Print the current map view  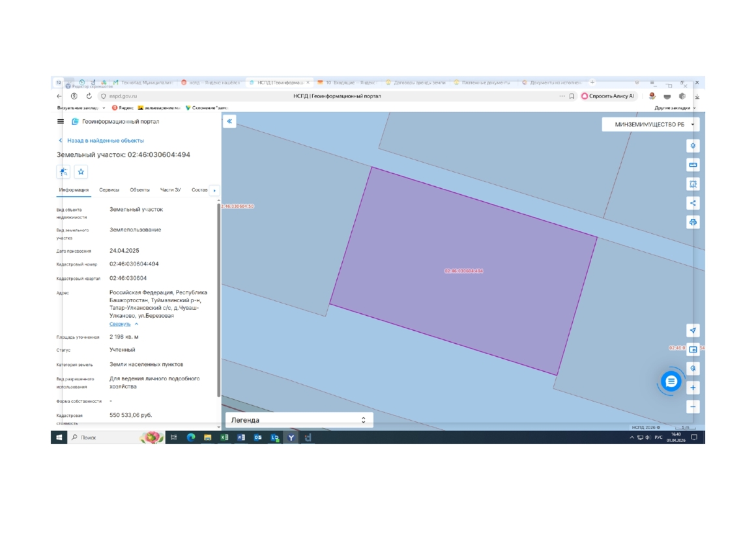(x=693, y=222)
